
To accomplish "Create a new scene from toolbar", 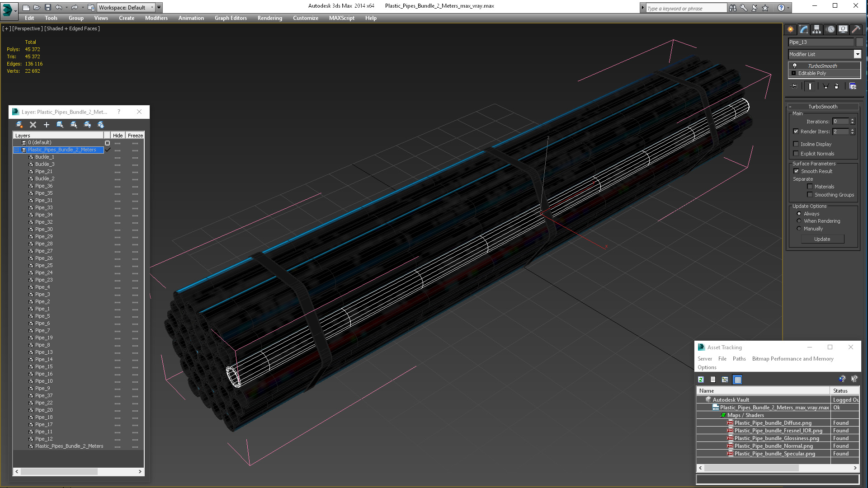I will [x=26, y=7].
